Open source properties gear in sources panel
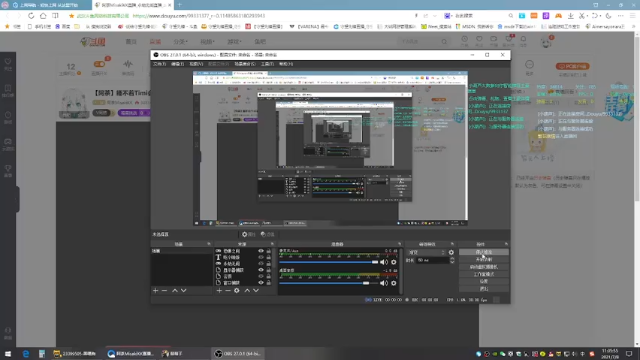 pos(237,291)
